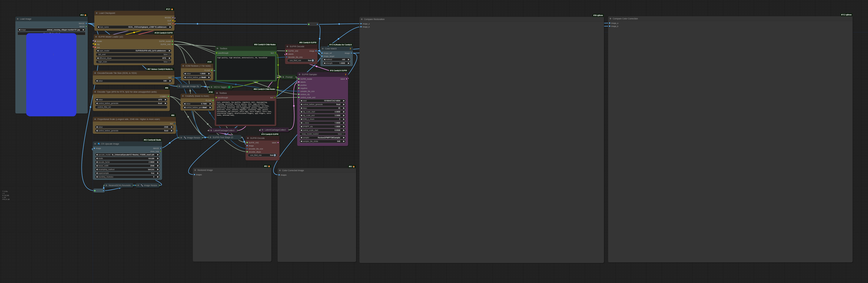Open the ckpt_name dropdown in Load Checkpoint
The height and width of the screenshot is (283, 868).
[134, 27]
